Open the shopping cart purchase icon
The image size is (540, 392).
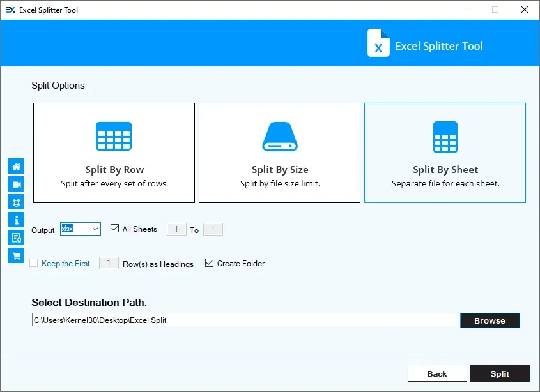click(x=16, y=255)
